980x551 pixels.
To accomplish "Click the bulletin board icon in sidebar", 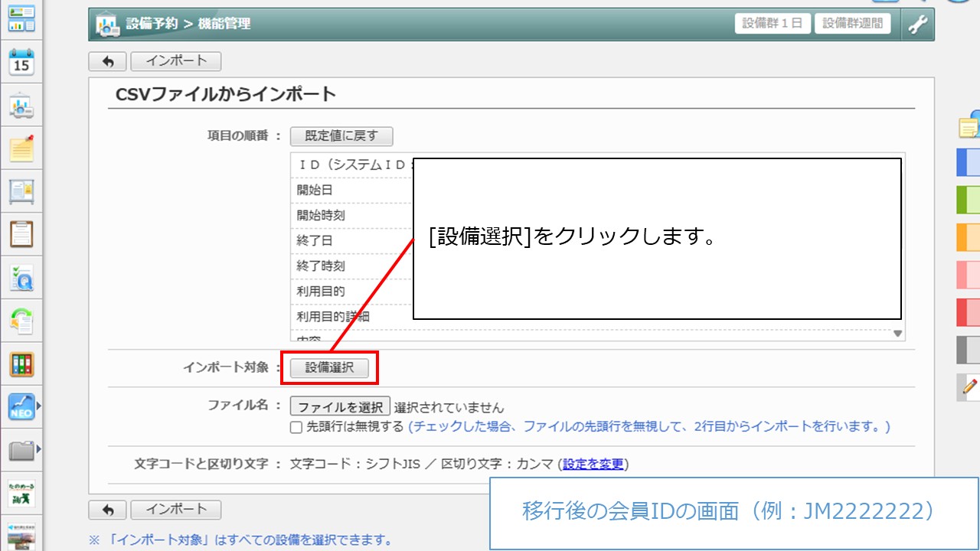I will point(21,191).
